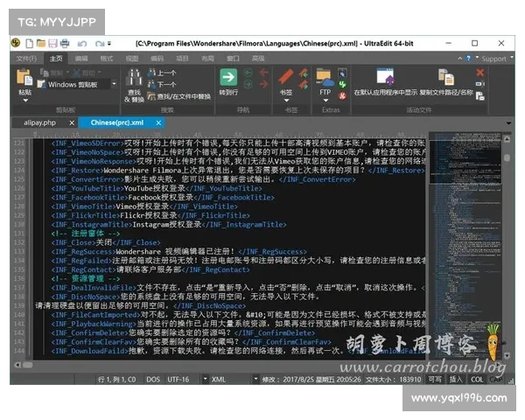The height and width of the screenshot is (420, 525).
Task: Click 查找/在文件中替换
Action: click(179, 96)
